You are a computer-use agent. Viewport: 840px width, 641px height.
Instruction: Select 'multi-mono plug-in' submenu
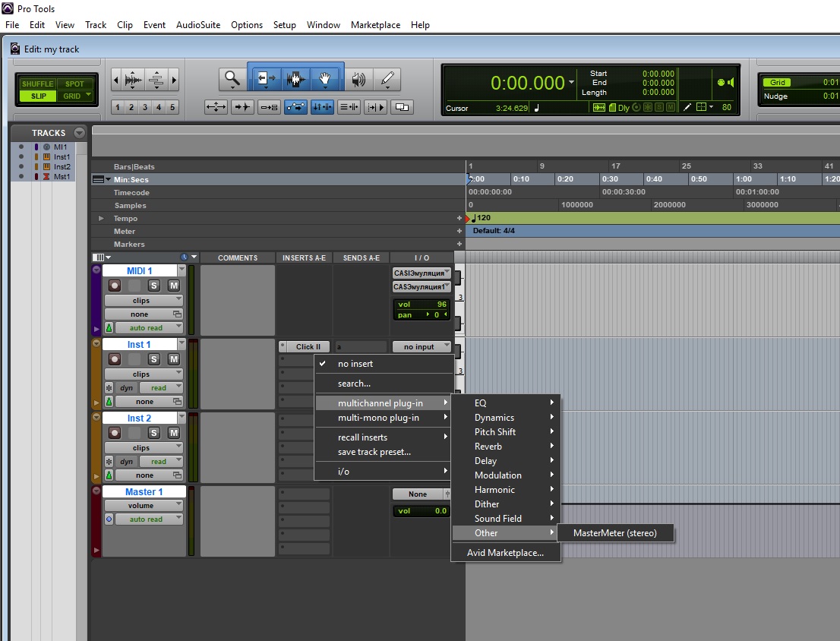click(383, 418)
